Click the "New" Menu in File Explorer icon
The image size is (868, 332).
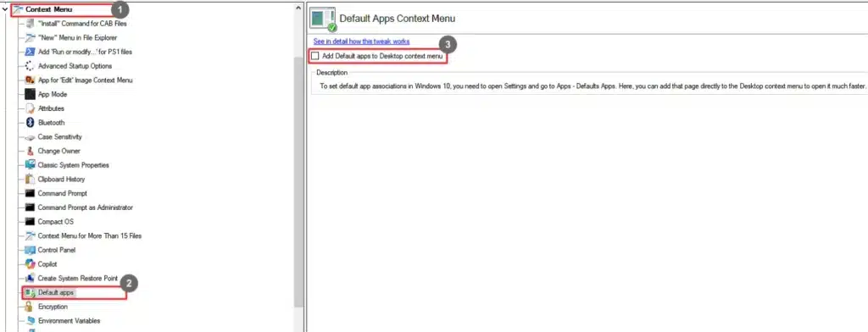(x=30, y=37)
